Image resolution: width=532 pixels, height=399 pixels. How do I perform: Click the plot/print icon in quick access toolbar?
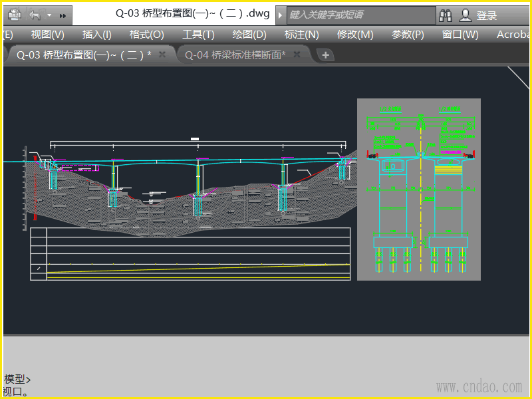[14, 14]
